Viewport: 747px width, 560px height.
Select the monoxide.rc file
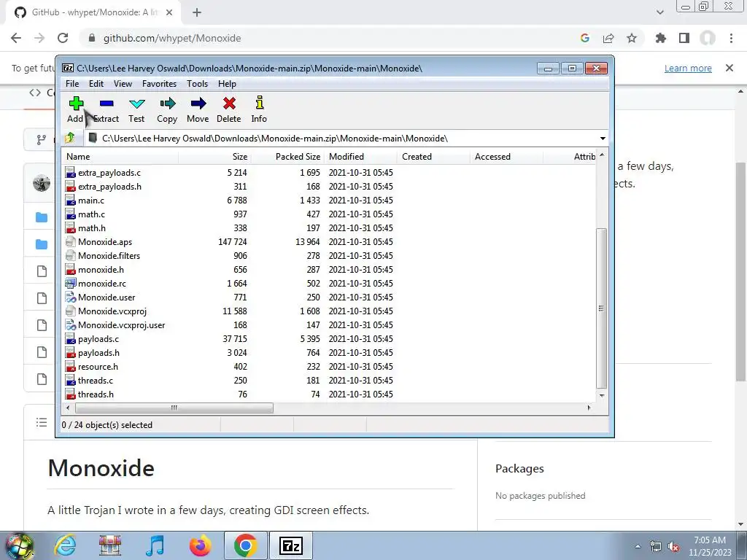102,284
